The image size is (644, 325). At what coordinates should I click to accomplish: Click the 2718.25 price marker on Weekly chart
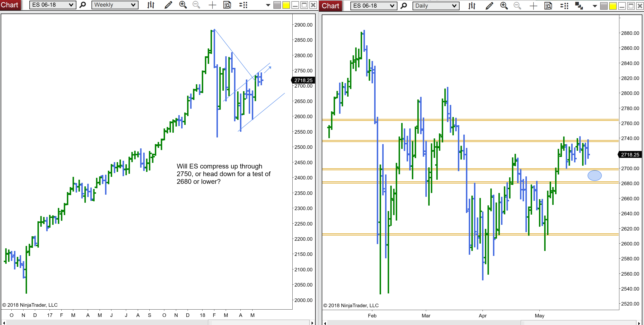tap(303, 80)
